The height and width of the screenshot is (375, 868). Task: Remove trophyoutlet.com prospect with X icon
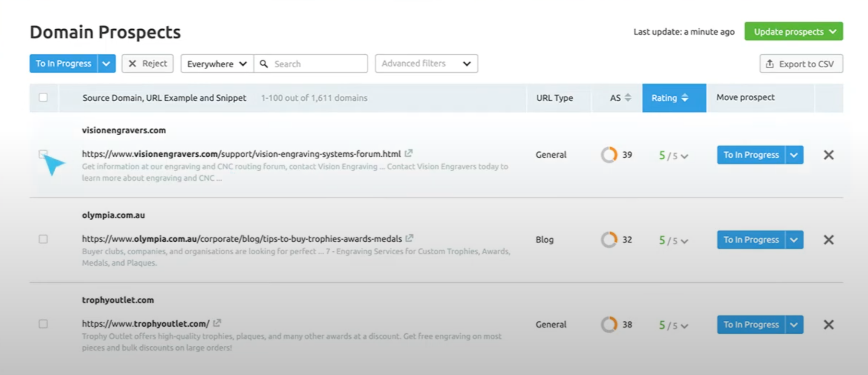coord(829,325)
